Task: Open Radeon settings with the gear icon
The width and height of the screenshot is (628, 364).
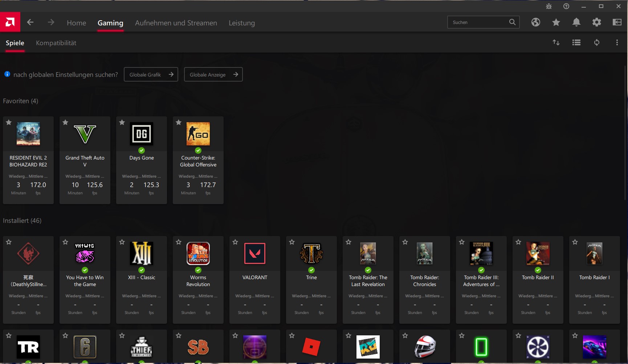Action: pos(596,22)
